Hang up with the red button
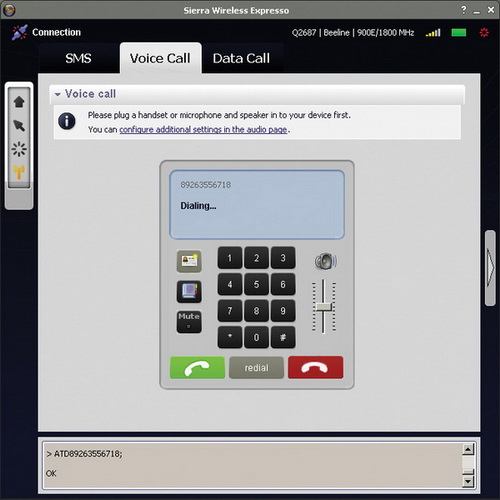500x500 pixels. coord(315,368)
